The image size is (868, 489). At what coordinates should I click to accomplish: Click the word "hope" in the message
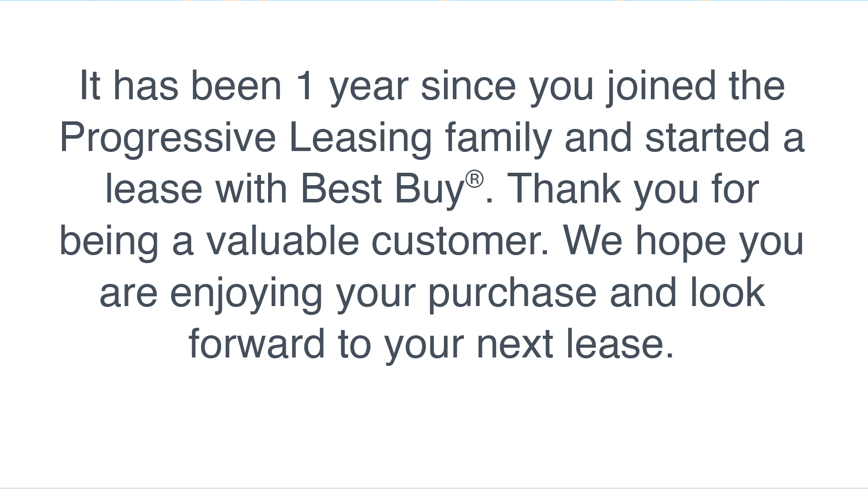pos(680,241)
